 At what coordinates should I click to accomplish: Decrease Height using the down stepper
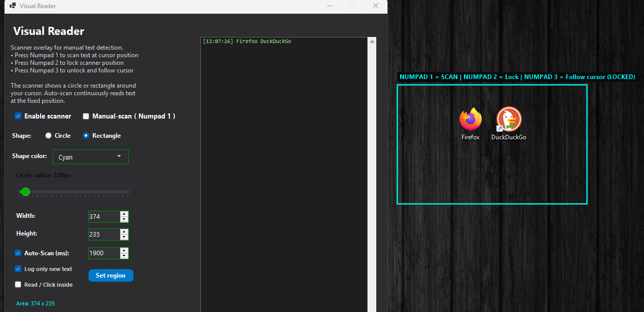click(124, 237)
